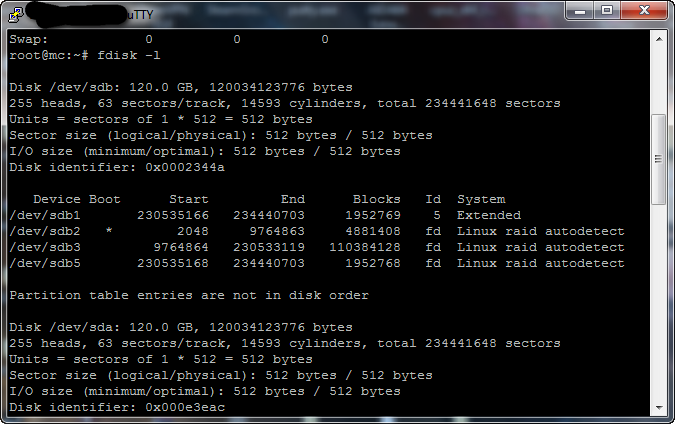The image size is (675, 424).
Task: Click the /dev/sdb5 partition row
Action: [317, 263]
